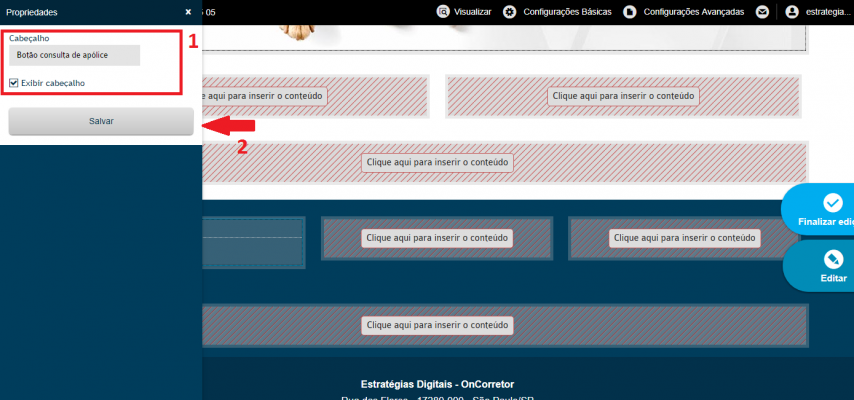Click the Finalizar edição checkmark icon
The width and height of the screenshot is (854, 400).
832,203
